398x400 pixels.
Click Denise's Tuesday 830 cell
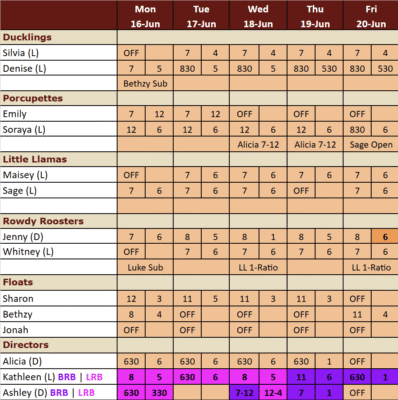187,69
